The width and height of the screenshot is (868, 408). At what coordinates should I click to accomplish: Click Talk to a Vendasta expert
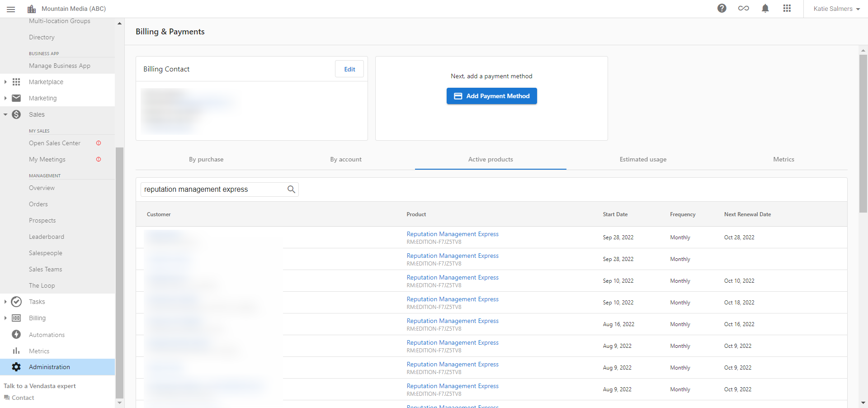pyautogui.click(x=40, y=386)
